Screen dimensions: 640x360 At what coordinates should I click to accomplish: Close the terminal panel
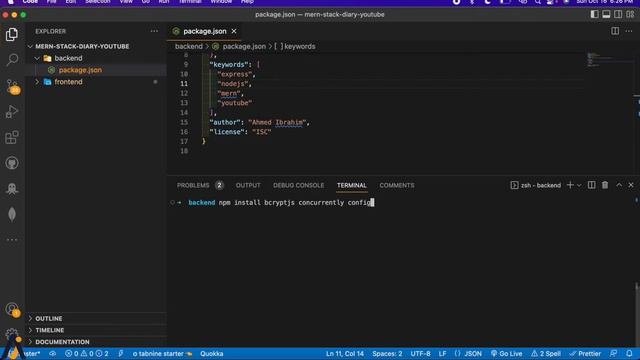click(631, 185)
